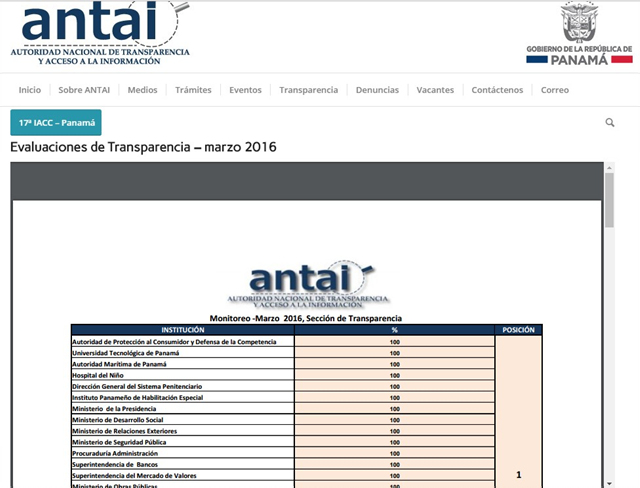Viewport: 640px width, 488px height.
Task: Select the Superintendencia de Bancos row
Action: tap(283, 464)
